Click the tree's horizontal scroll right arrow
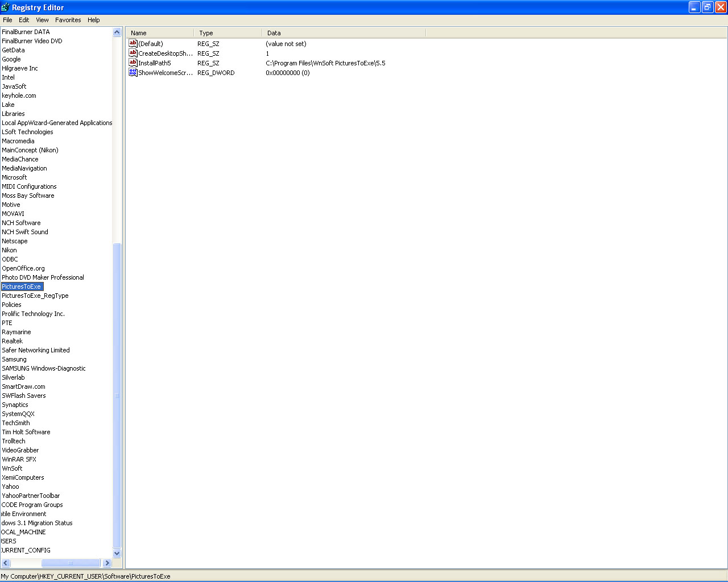 pyautogui.click(x=107, y=563)
